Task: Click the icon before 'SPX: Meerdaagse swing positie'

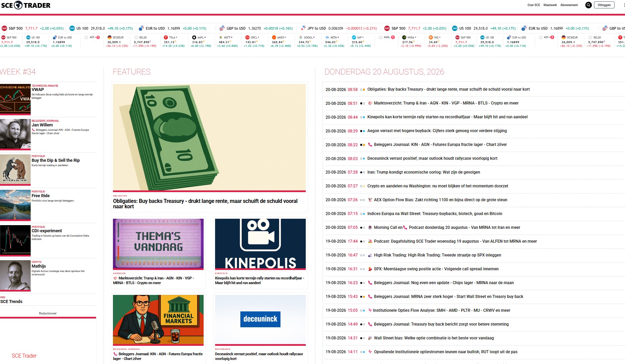Action: point(370,269)
